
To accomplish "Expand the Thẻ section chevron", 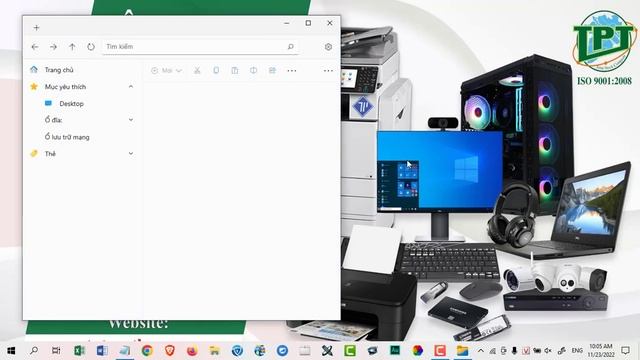I will [131, 153].
